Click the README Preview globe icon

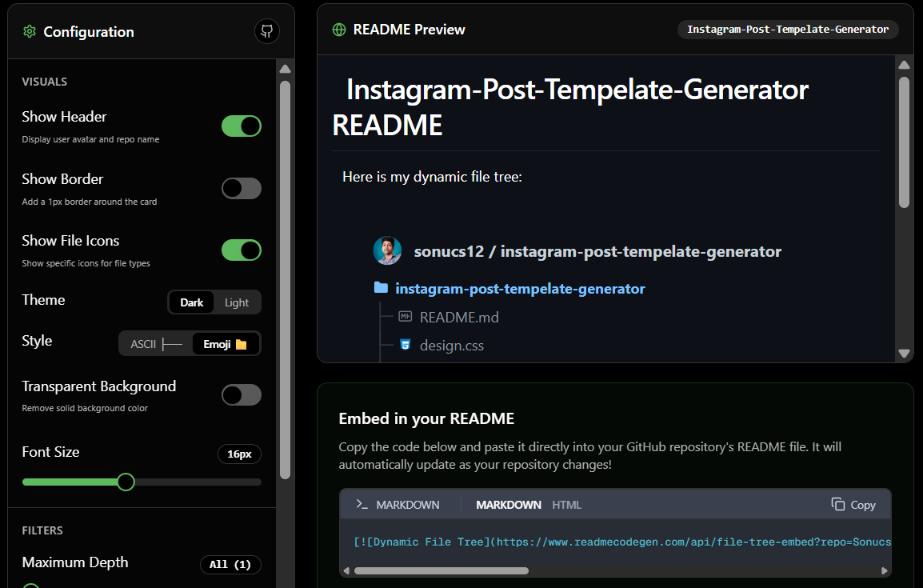pyautogui.click(x=339, y=30)
